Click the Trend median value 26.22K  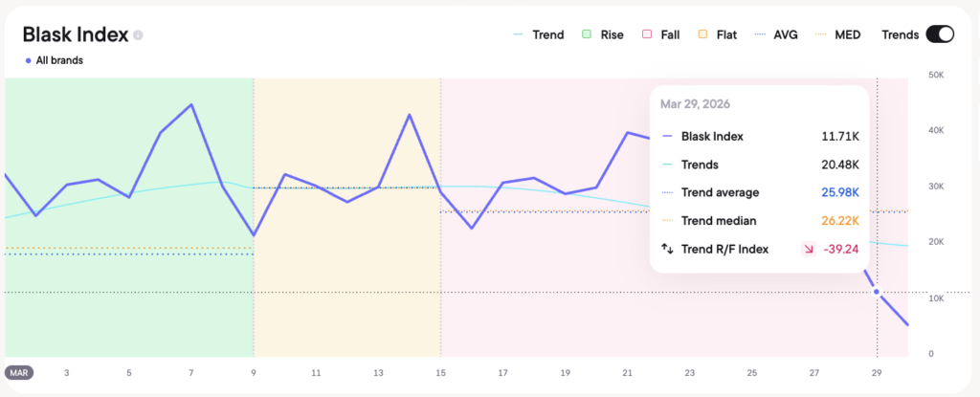[840, 221]
